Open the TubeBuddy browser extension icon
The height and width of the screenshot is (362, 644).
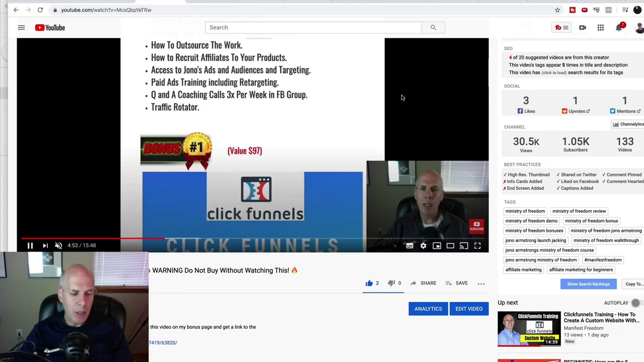click(573, 10)
